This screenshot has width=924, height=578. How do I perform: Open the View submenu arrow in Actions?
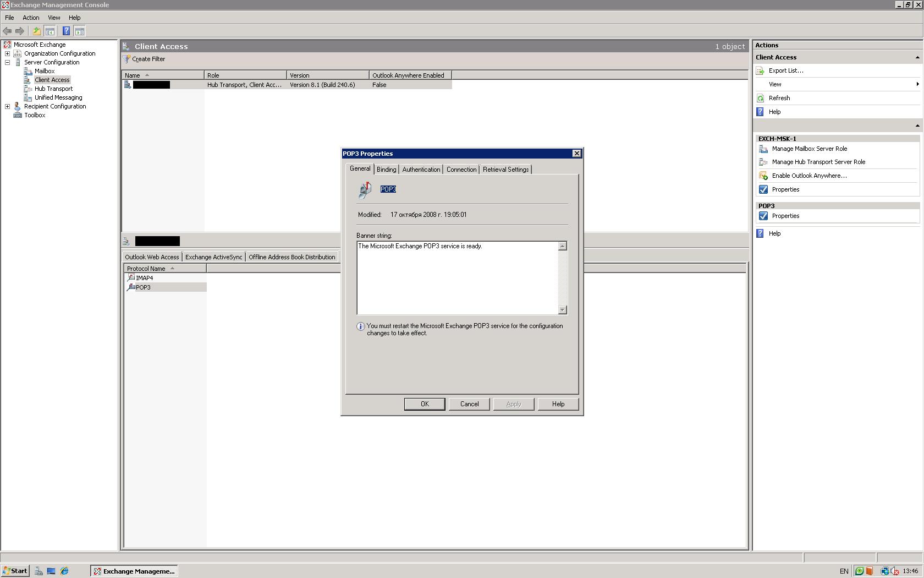pyautogui.click(x=917, y=84)
